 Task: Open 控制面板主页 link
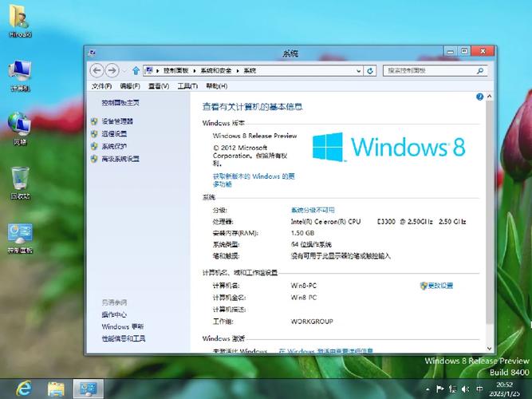pyautogui.click(x=120, y=103)
